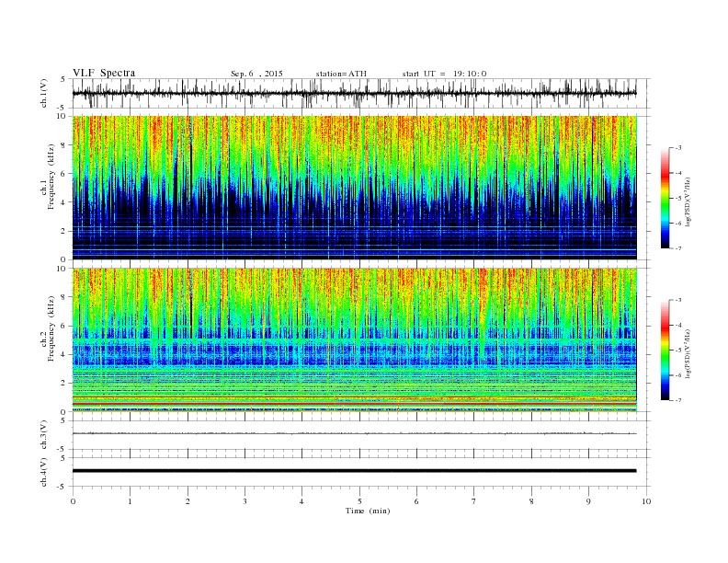Click the "2" kHz tick of the ch.2 spectrogram

point(63,384)
